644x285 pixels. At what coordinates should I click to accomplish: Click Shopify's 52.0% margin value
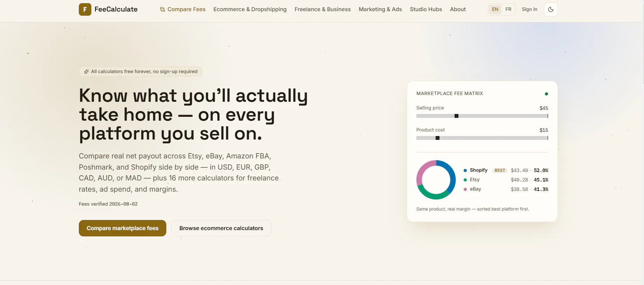[541, 170]
